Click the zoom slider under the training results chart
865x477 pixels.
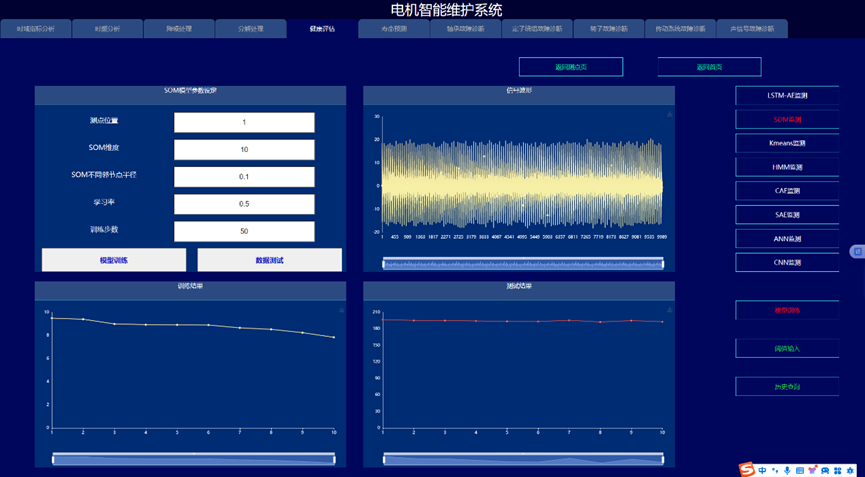click(x=193, y=459)
